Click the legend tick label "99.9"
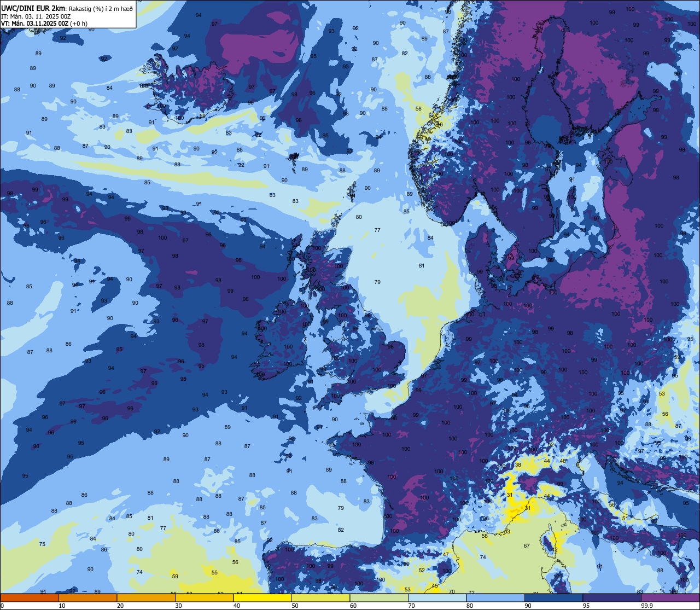The image size is (700, 610). [647, 606]
